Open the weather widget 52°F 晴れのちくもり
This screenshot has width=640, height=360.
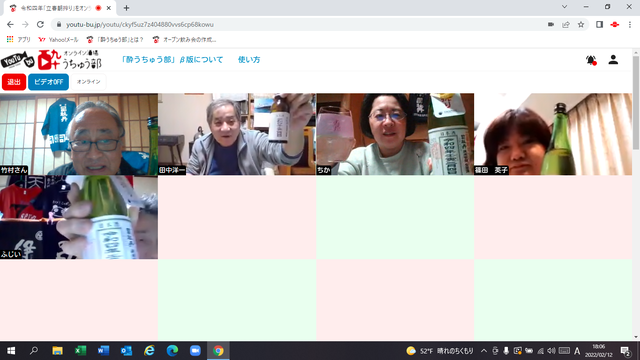[440, 351]
